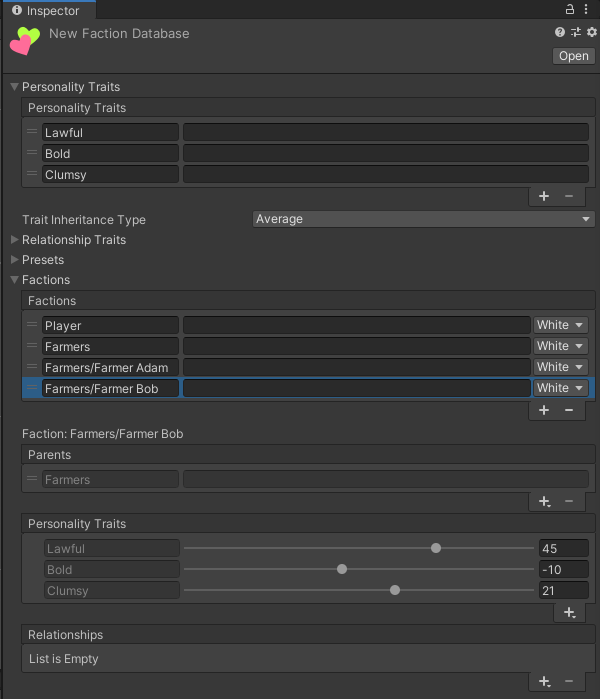Open the Inspector kebab options menu
The width and height of the screenshot is (600, 699).
coord(587,9)
